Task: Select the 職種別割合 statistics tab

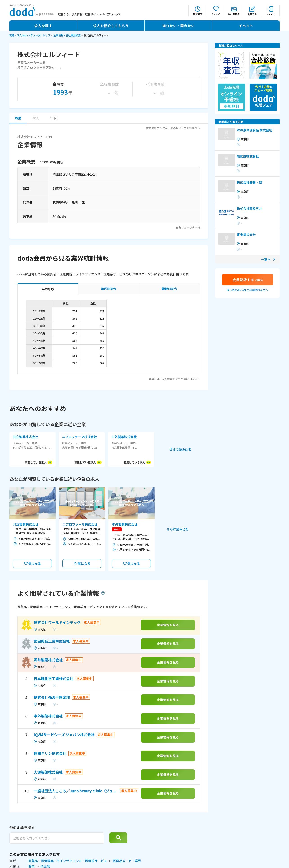Action: pos(169,289)
